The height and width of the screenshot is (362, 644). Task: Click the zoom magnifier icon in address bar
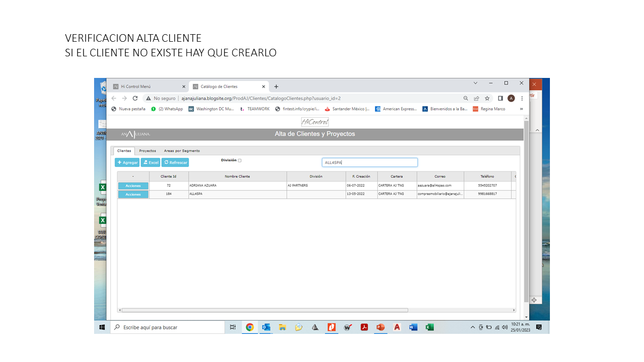[x=466, y=99]
